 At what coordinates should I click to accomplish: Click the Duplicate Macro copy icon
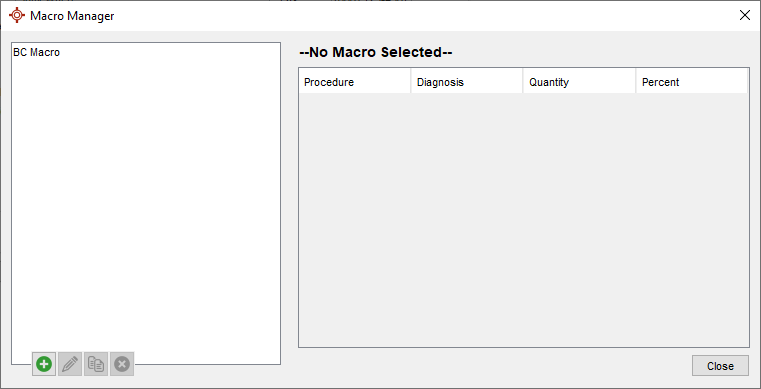click(96, 364)
